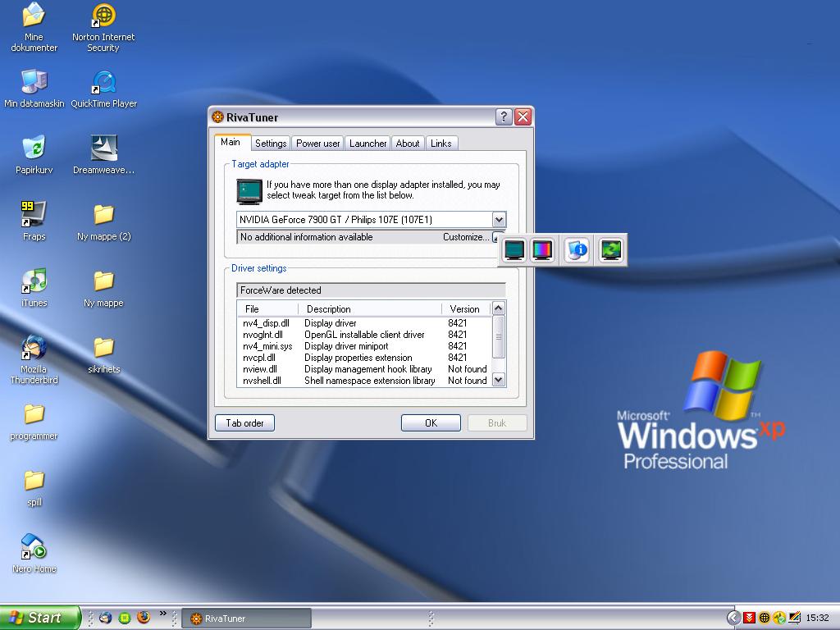Show hidden system tray icons arrow
The width and height of the screenshot is (840, 630).
[733, 618]
